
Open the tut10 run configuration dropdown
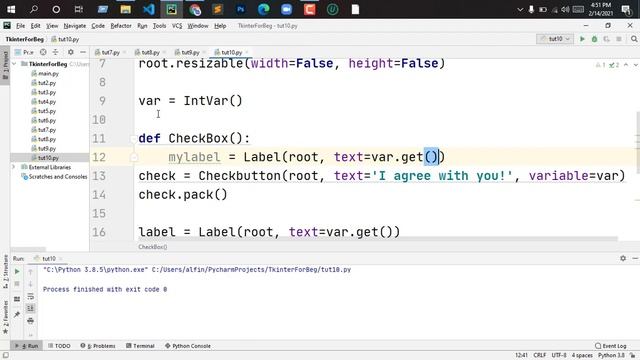click(x=555, y=39)
